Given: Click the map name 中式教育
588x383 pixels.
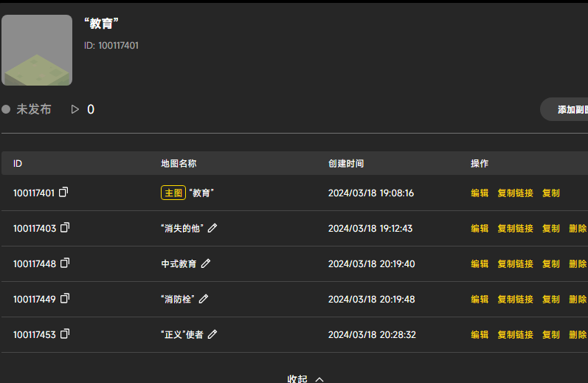Looking at the screenshot, I should click(x=179, y=263).
